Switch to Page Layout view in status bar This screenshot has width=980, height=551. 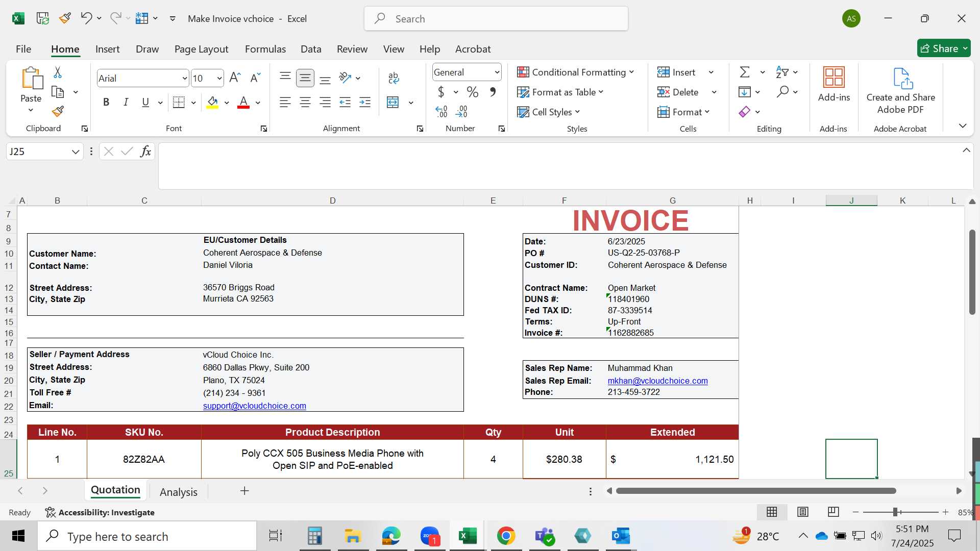click(803, 512)
